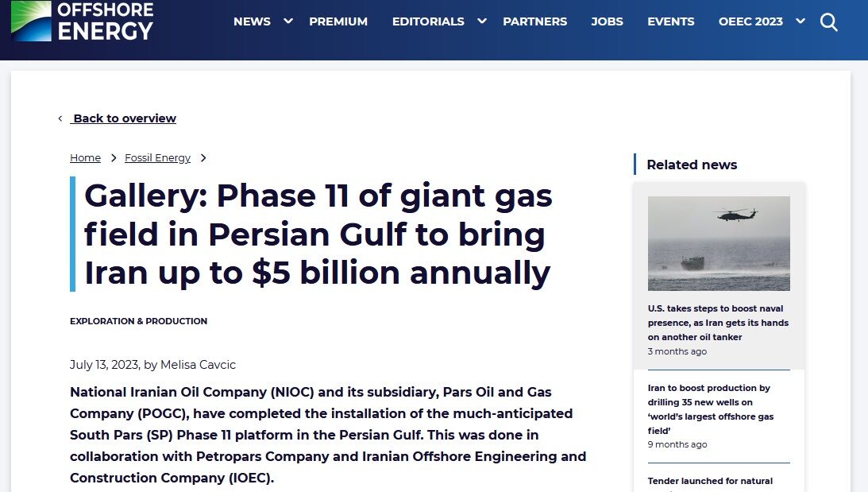The height and width of the screenshot is (492, 868).
Task: Click the Back to overview link
Action: tap(125, 118)
